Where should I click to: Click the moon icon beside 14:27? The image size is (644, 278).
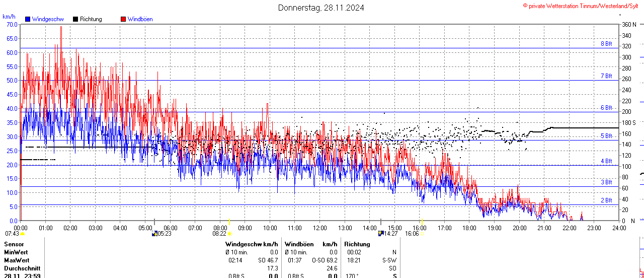coord(381,234)
